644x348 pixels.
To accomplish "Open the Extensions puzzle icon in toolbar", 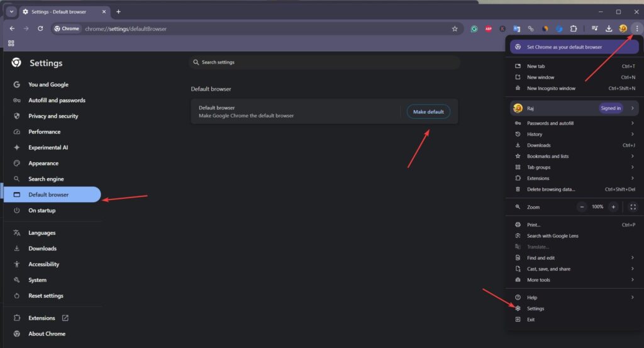I will tap(574, 29).
